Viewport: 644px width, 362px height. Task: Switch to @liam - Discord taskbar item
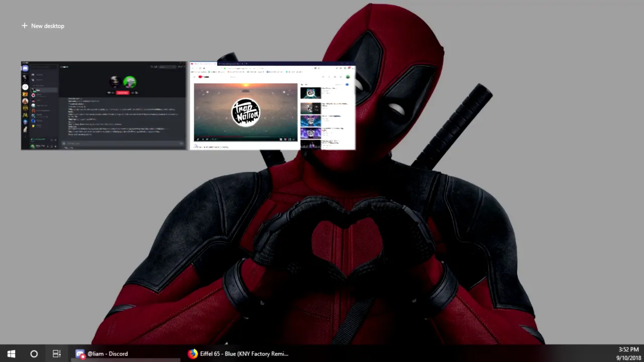coord(124,353)
